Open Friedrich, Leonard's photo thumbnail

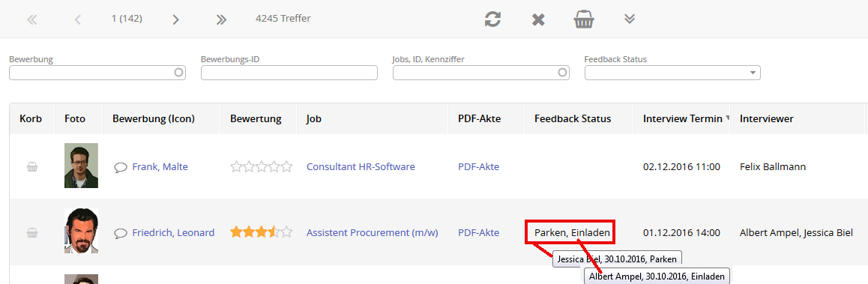click(x=82, y=231)
